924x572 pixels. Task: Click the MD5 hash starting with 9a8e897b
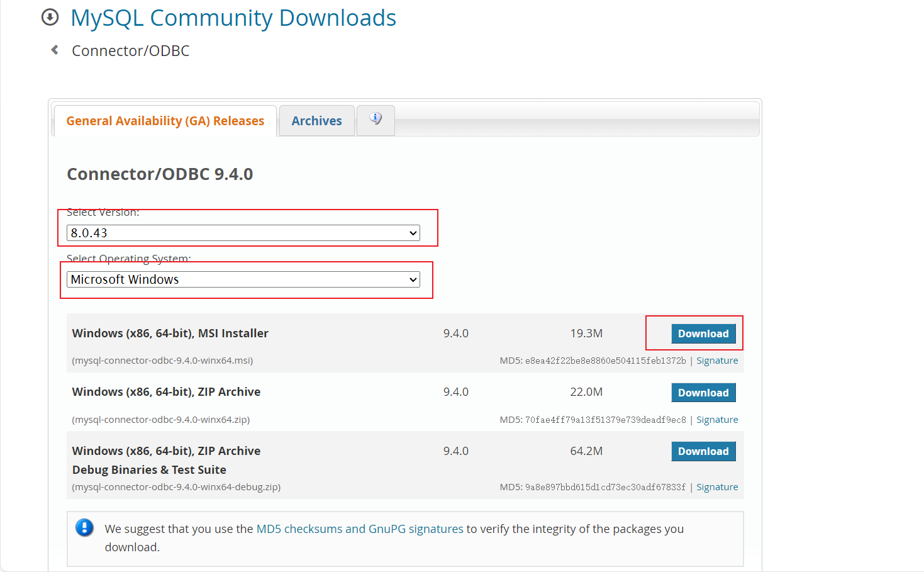(605, 487)
